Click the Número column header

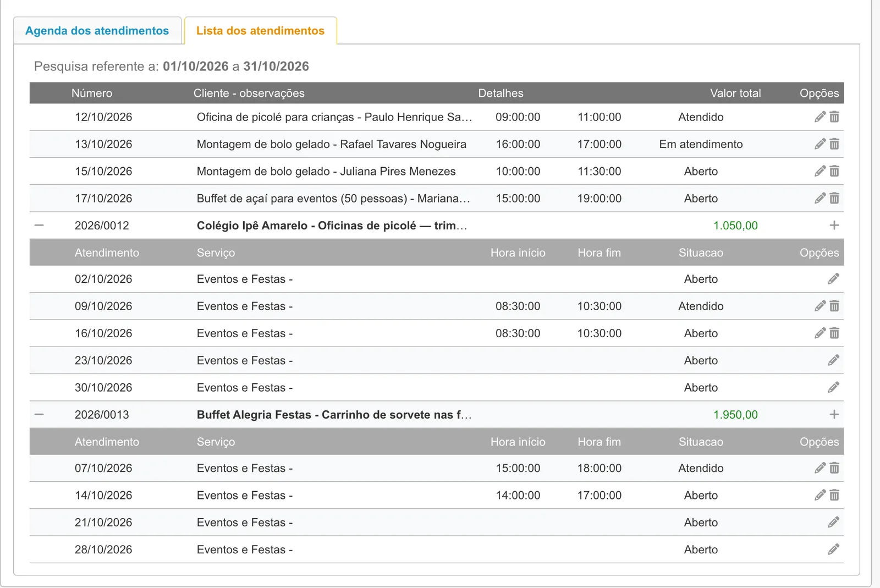[92, 93]
